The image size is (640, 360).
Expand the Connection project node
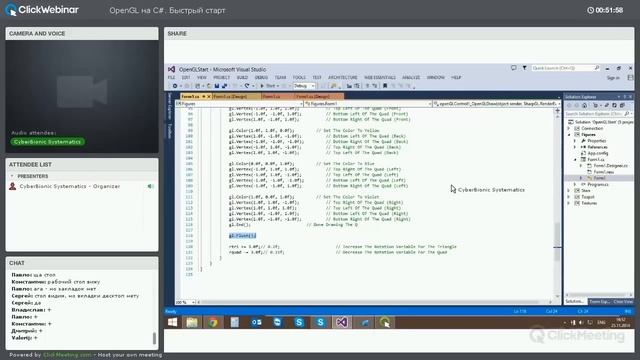click(569, 129)
